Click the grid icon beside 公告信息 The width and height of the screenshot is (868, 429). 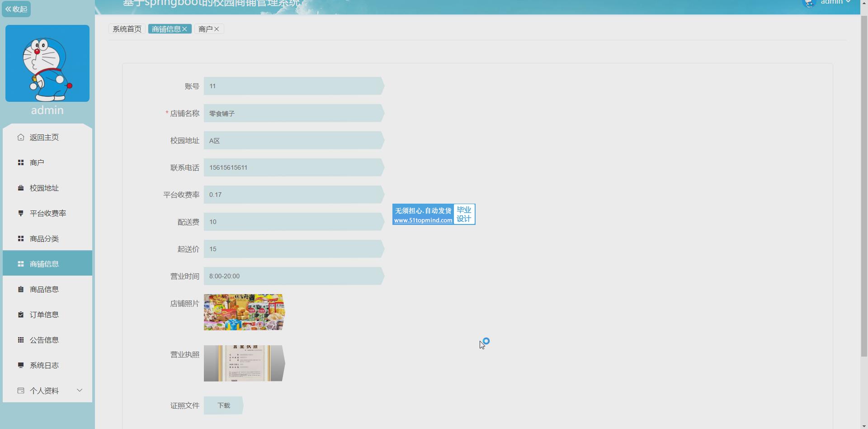point(21,340)
